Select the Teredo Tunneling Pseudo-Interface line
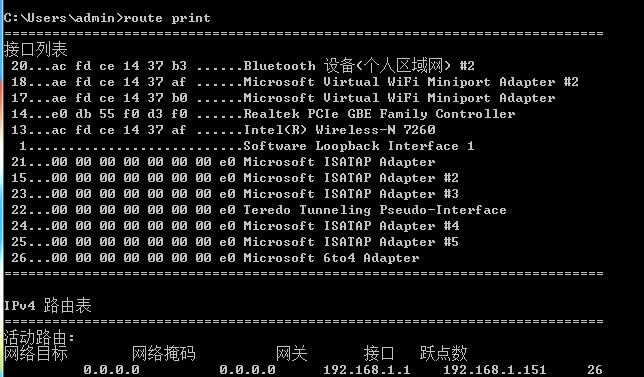 (x=259, y=210)
